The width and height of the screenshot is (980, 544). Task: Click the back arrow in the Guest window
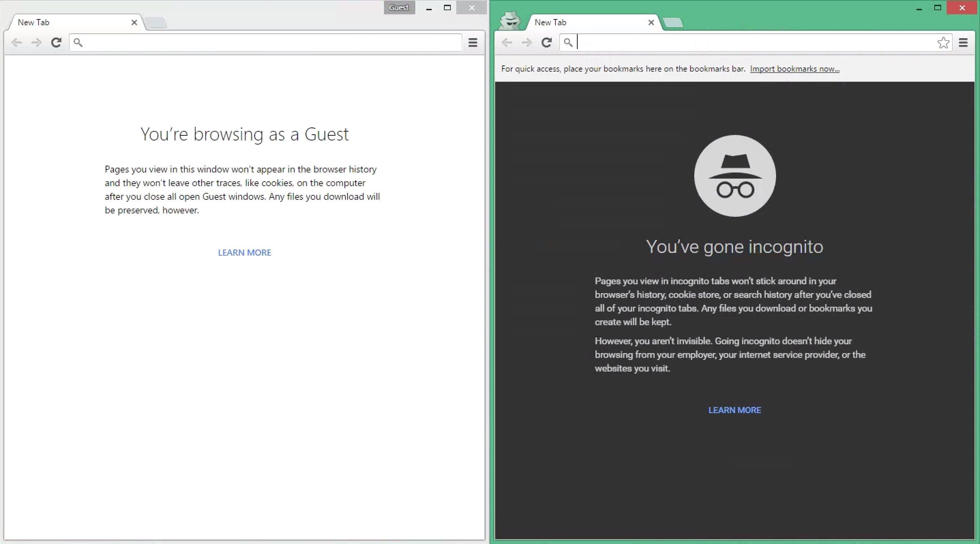click(17, 43)
